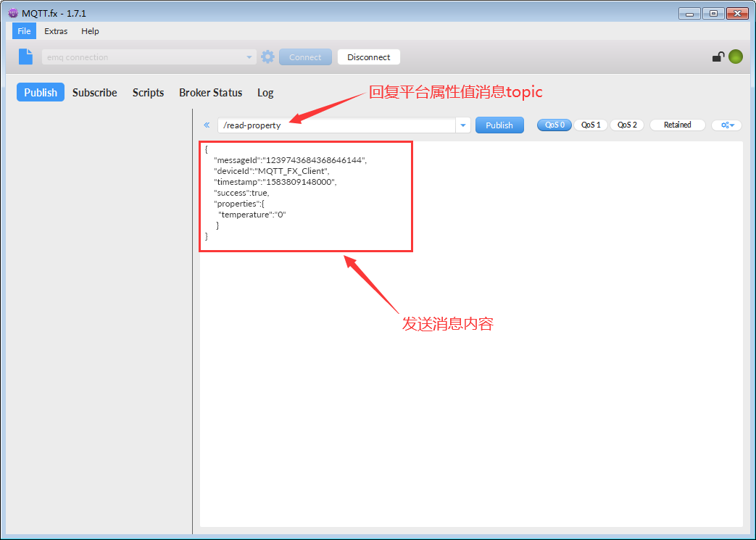This screenshot has height=540, width=756.
Task: Click the MQTT.fx app icon in title bar
Action: [x=12, y=13]
